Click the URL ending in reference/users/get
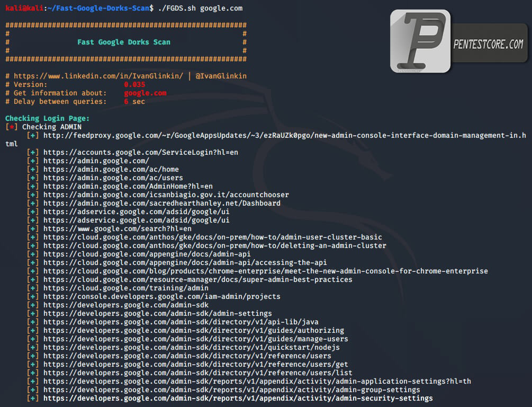This screenshot has height=407, width=532. (x=196, y=365)
